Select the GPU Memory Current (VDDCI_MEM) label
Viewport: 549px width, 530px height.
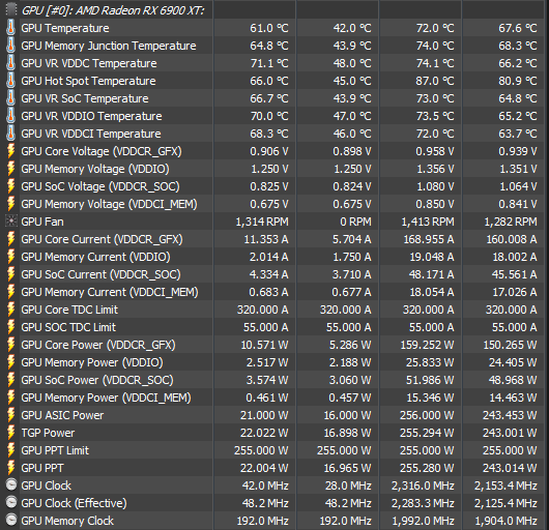pyautogui.click(x=110, y=292)
